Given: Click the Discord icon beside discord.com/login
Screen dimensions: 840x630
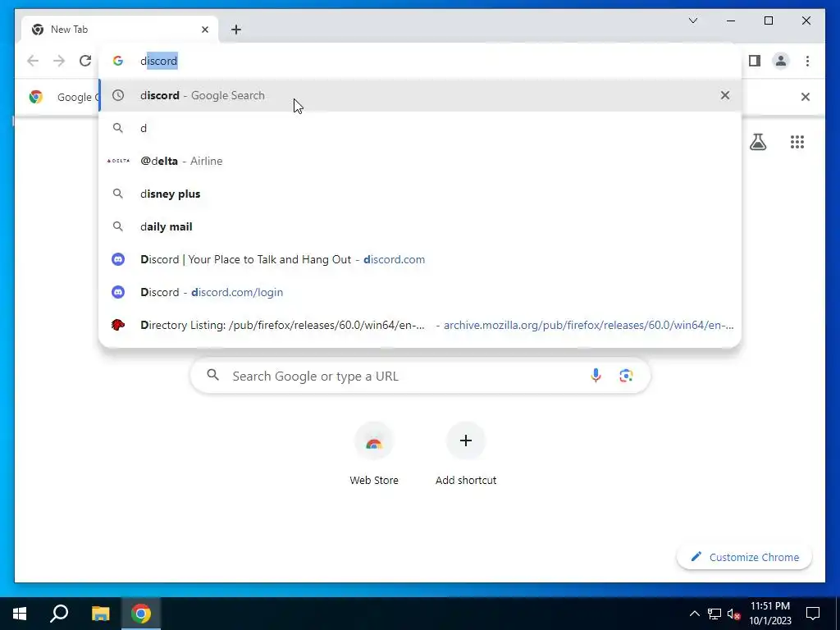Looking at the screenshot, I should 118,292.
